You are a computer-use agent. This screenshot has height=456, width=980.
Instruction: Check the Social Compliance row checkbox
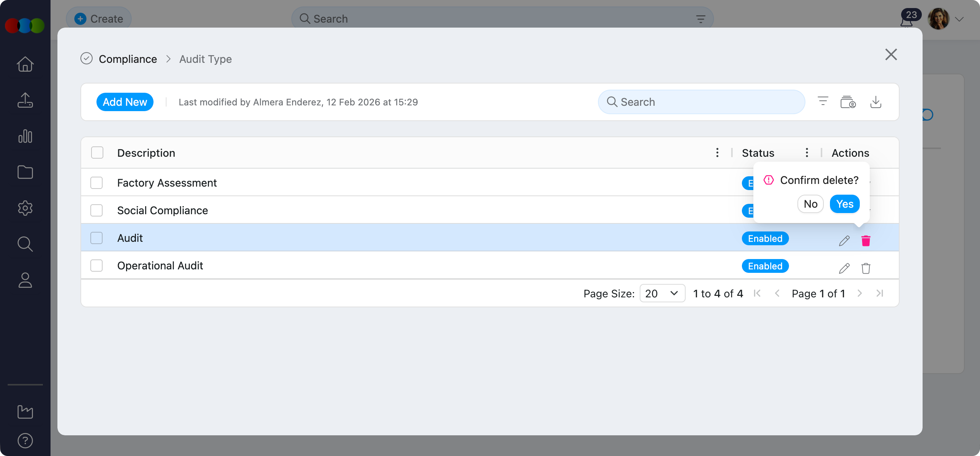pyautogui.click(x=96, y=210)
